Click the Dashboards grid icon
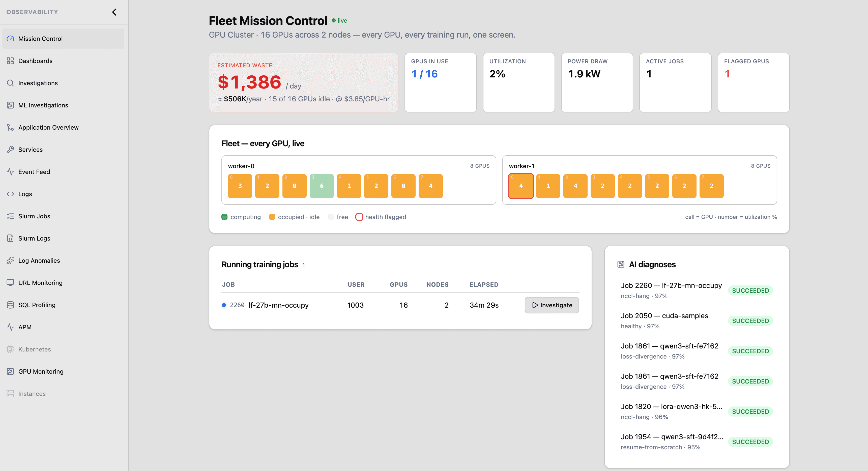 pos(10,61)
